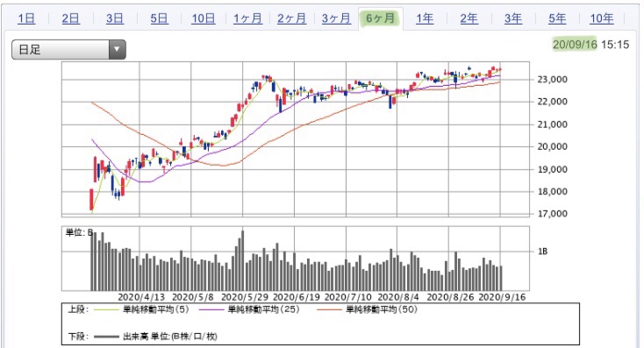Click the tallest volume bar near 2020/5/29
644x348 pixels.
click(x=242, y=260)
